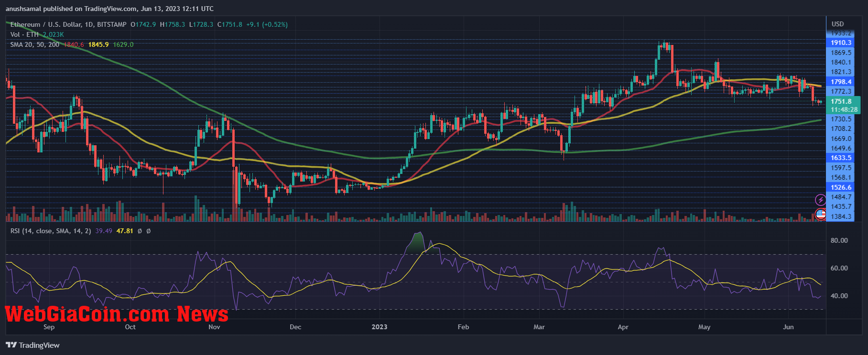Click the Dec label on time axis

tap(295, 327)
